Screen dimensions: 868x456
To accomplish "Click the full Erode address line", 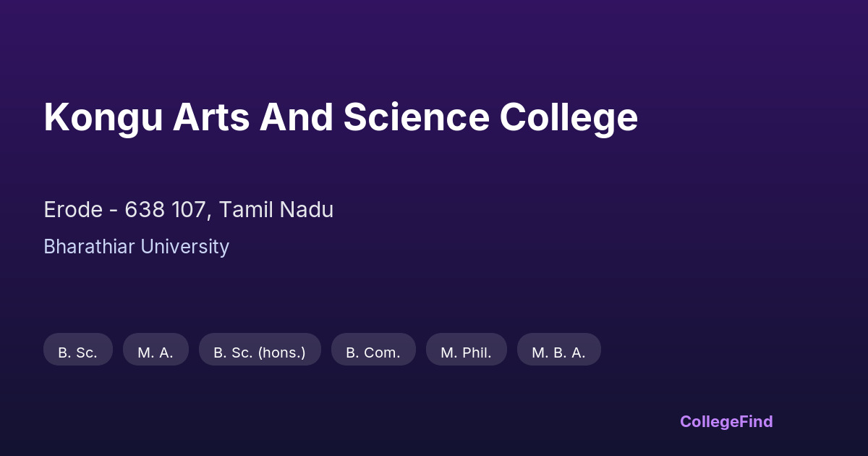I will click(x=189, y=210).
